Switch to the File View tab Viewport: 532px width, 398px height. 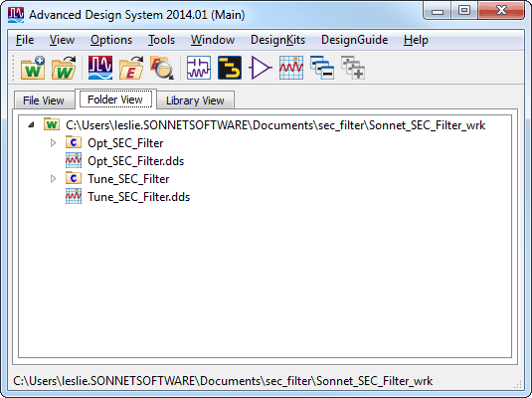pyautogui.click(x=44, y=100)
